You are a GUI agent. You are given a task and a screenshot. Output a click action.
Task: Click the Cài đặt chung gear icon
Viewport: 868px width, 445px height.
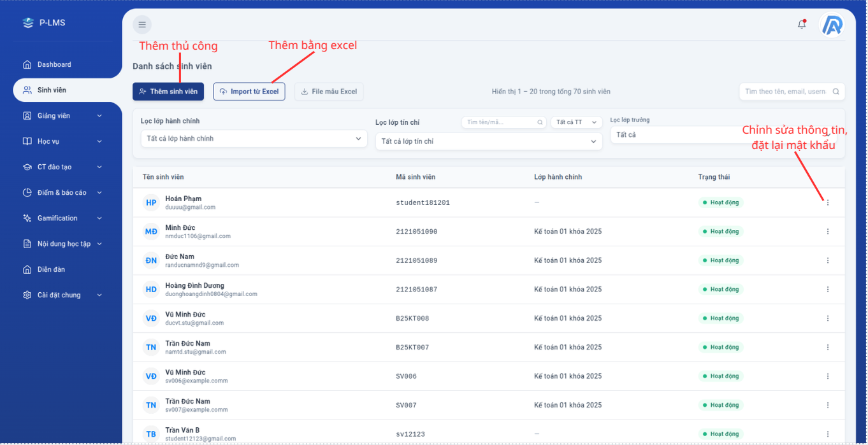(27, 295)
